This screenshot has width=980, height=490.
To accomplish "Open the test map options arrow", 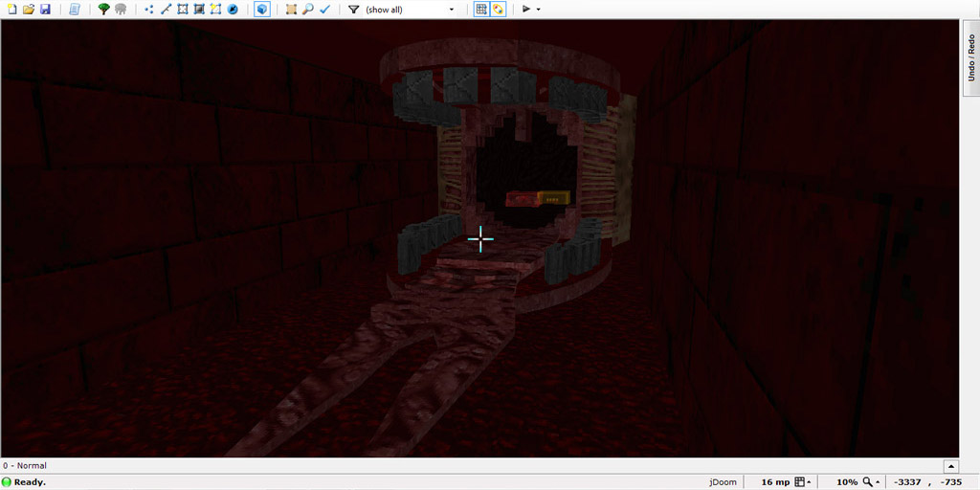I will tap(538, 10).
